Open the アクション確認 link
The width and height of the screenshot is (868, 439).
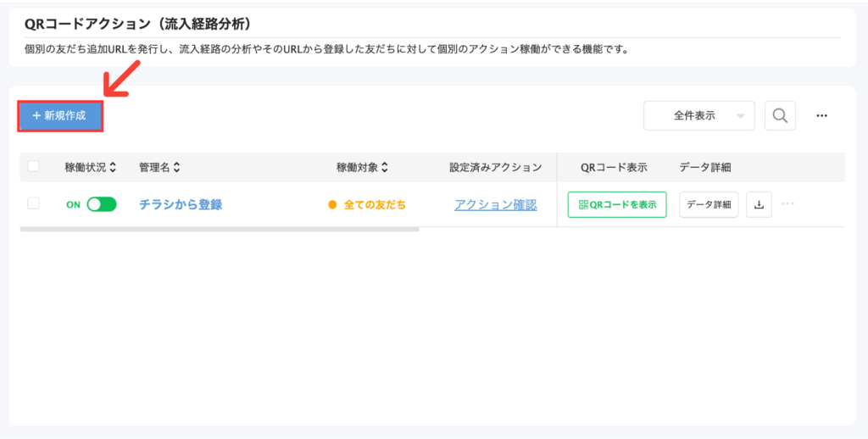(495, 205)
